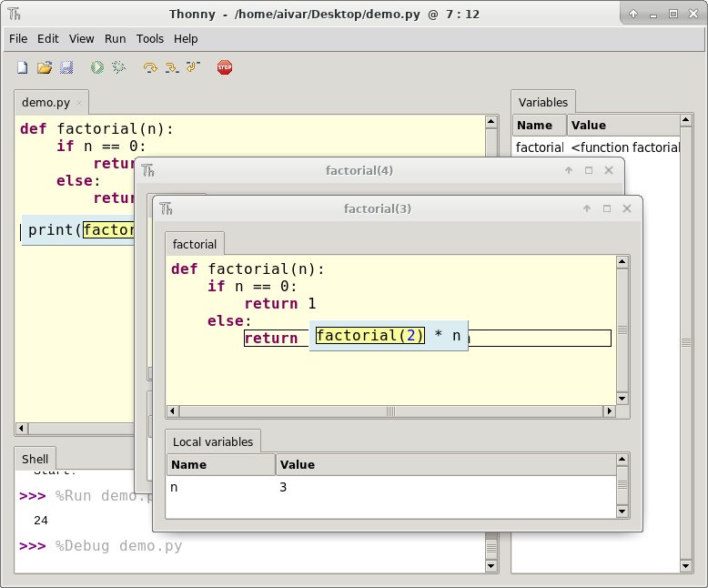Start debugging with the bug icon
This screenshot has height=588, width=708.
coord(118,67)
